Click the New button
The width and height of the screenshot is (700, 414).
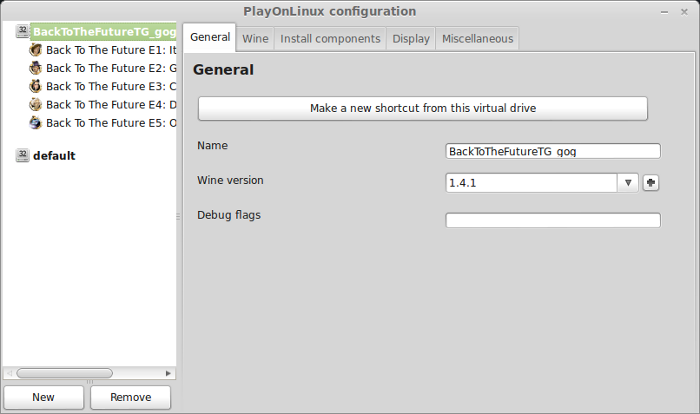43,397
